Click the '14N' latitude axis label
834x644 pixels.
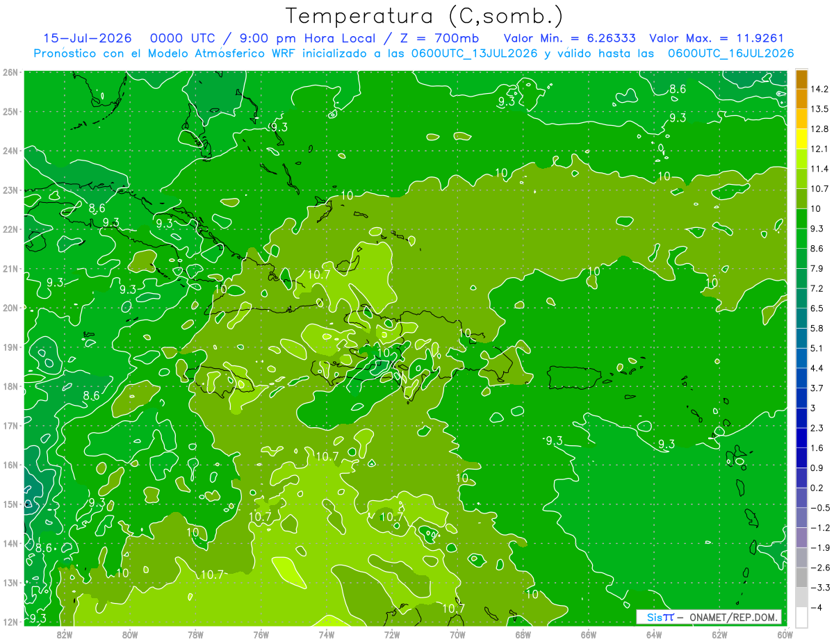tap(10, 543)
